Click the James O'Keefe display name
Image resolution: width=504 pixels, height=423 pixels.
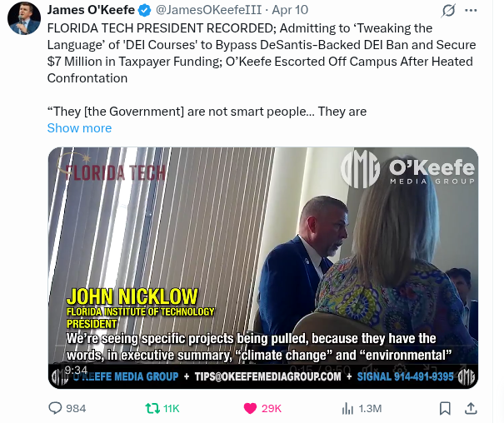pos(91,10)
